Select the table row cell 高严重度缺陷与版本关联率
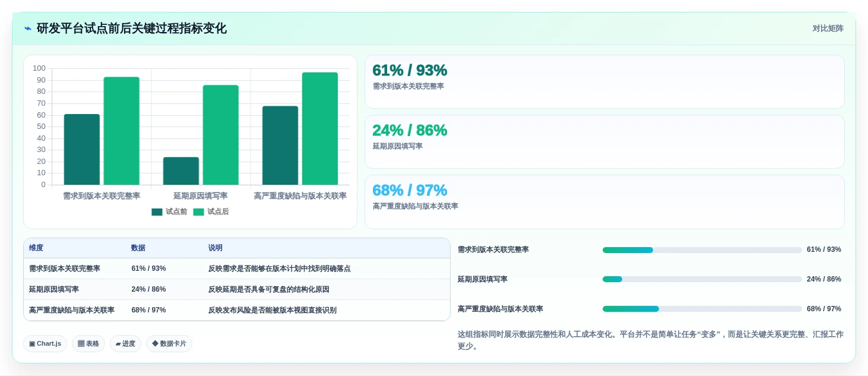Viewport: 868px width, 376px height. click(72, 310)
